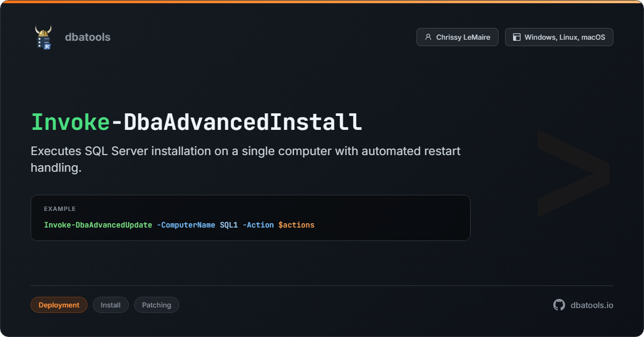Select the Deployment tag
Viewport: 644px width, 337px height.
coord(59,305)
